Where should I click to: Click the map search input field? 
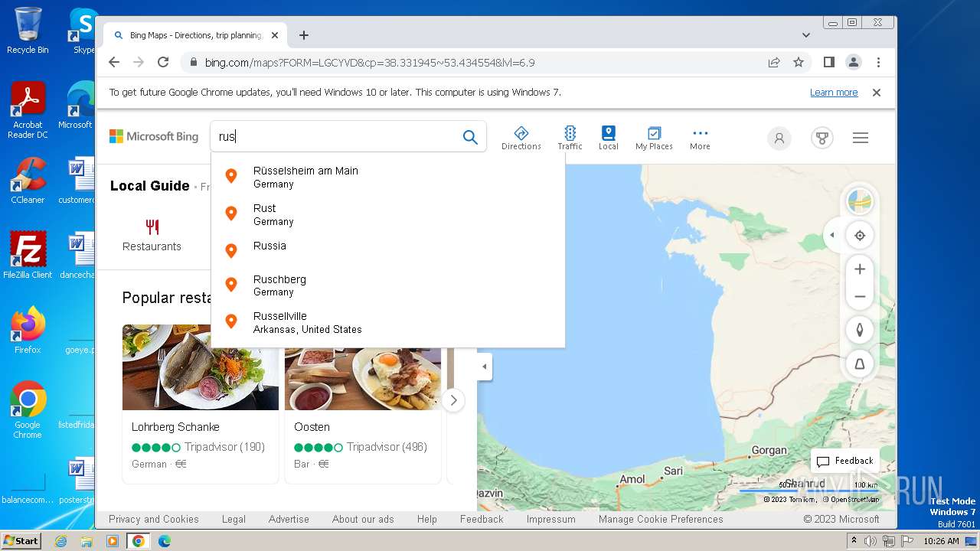pyautogui.click(x=337, y=137)
